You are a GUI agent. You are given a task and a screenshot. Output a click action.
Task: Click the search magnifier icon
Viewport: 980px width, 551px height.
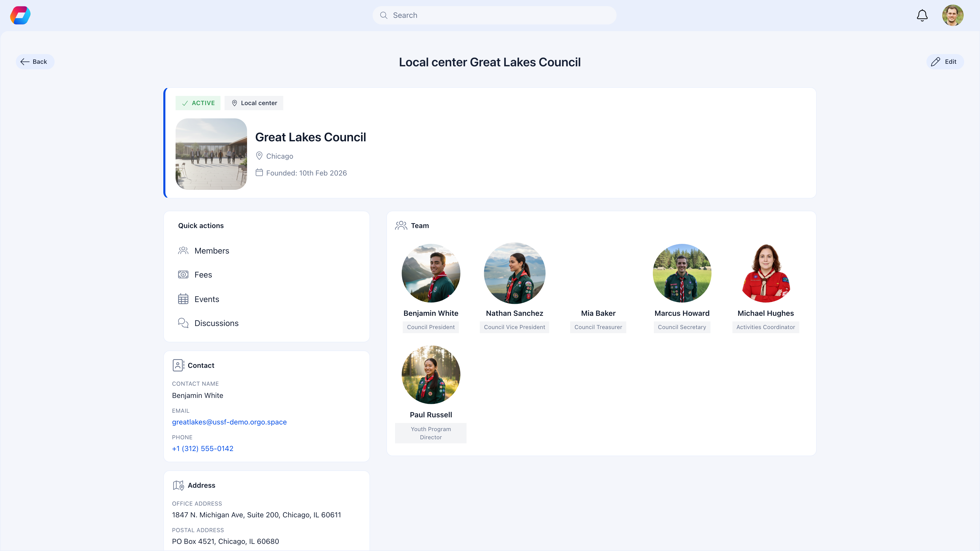tap(384, 15)
